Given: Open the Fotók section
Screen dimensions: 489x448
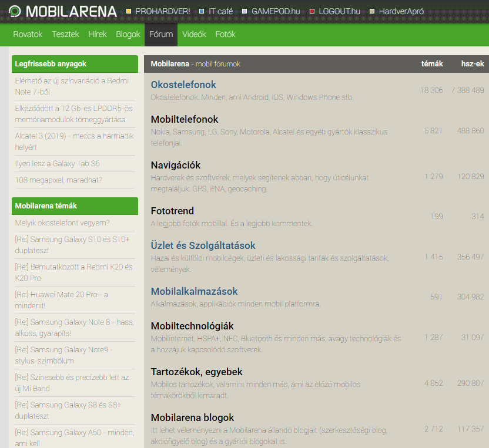Looking at the screenshot, I should coord(225,34).
